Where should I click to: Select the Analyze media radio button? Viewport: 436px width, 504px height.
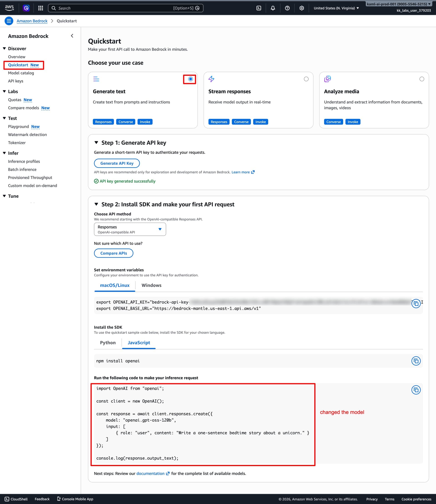[x=422, y=79]
